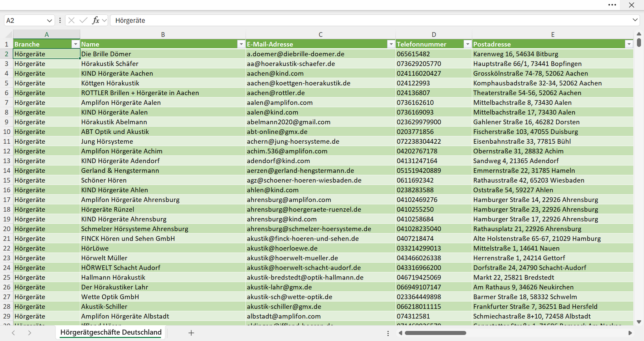The width and height of the screenshot is (644, 341).
Task: Add a new sheet with plus icon
Action: (x=191, y=333)
